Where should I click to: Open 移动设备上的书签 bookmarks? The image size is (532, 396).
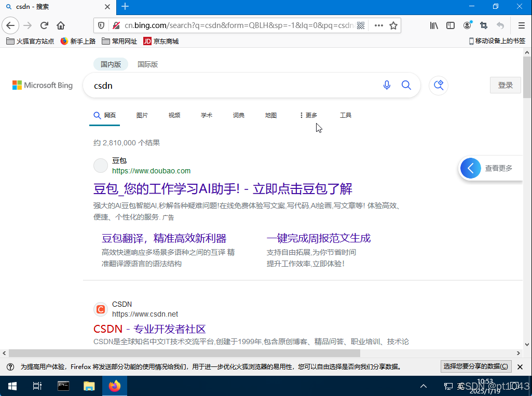point(497,41)
